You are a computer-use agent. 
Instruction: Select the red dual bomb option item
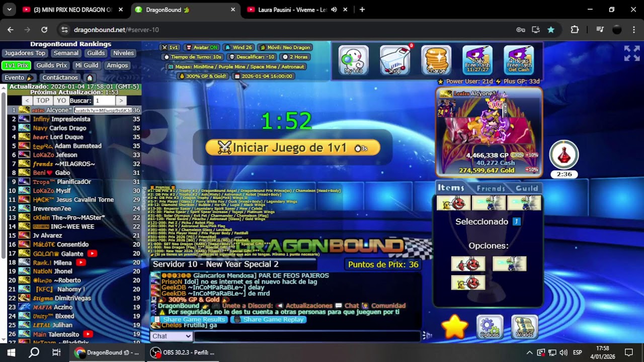(x=468, y=263)
